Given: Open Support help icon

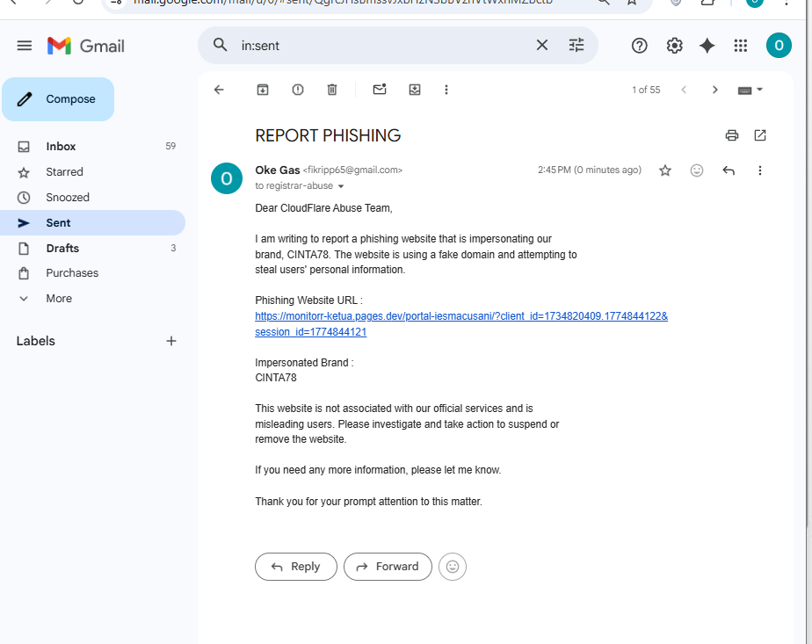Looking at the screenshot, I should [x=640, y=46].
